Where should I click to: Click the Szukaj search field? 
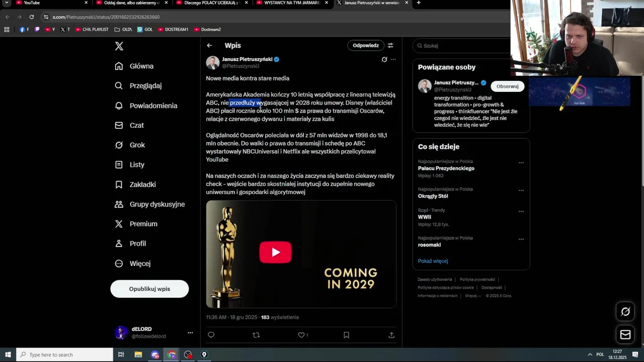465,46
